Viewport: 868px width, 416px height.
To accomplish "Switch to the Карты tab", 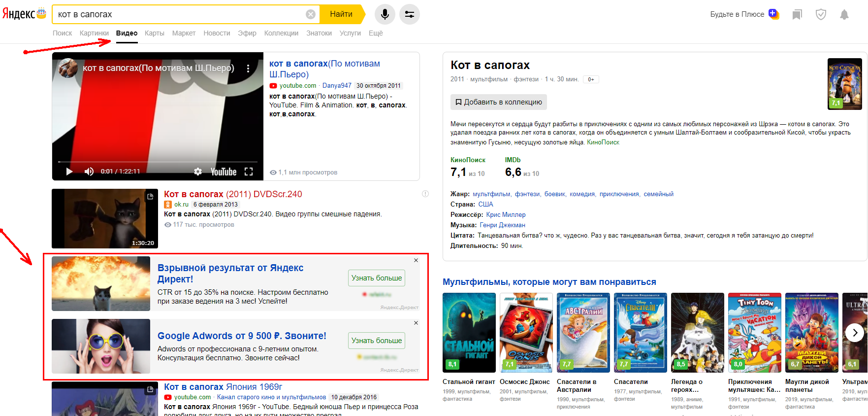I will point(155,33).
